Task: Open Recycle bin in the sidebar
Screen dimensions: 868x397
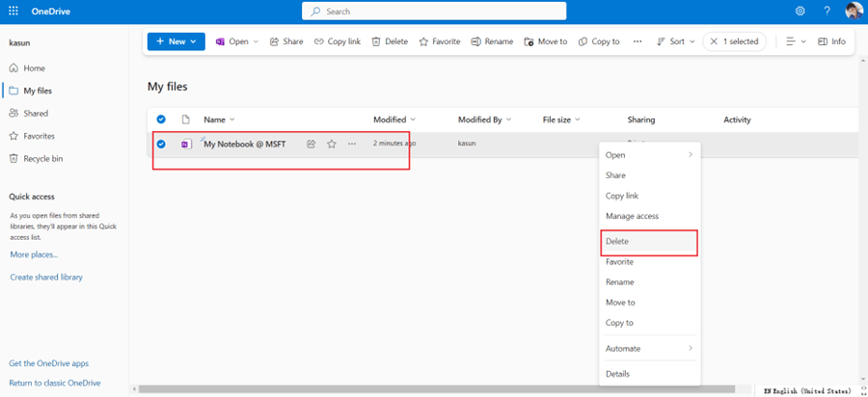Action: coord(42,159)
